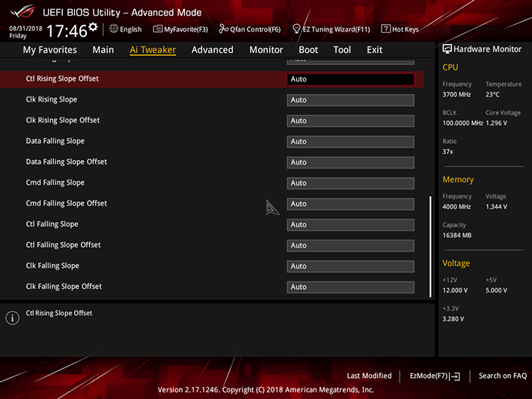Edit Ctl Falling Slope Offset Auto field

350,246
